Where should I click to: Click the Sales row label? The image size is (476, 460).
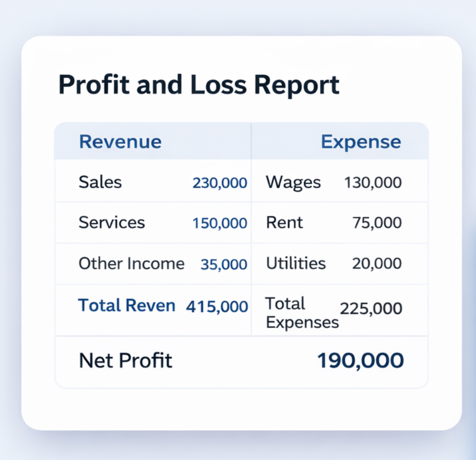pos(100,182)
